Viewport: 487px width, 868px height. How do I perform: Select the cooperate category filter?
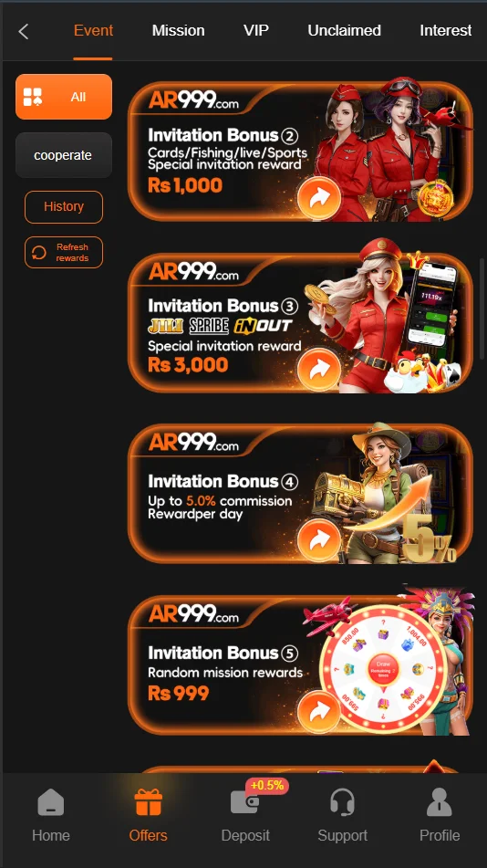click(x=64, y=155)
